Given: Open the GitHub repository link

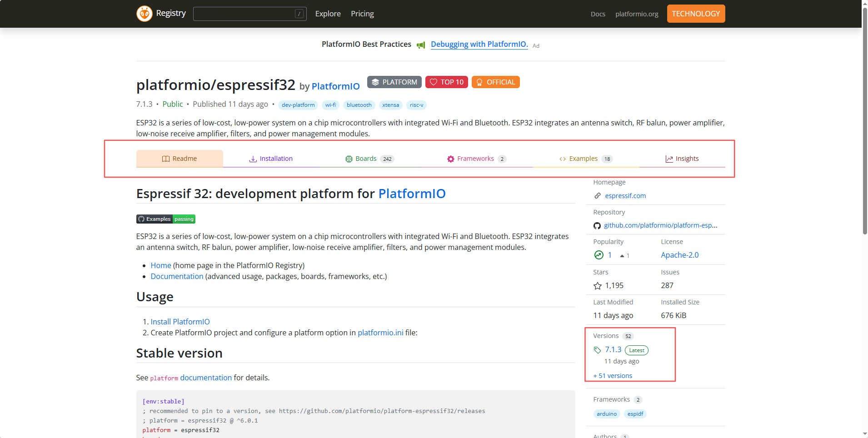Looking at the screenshot, I should pos(661,225).
